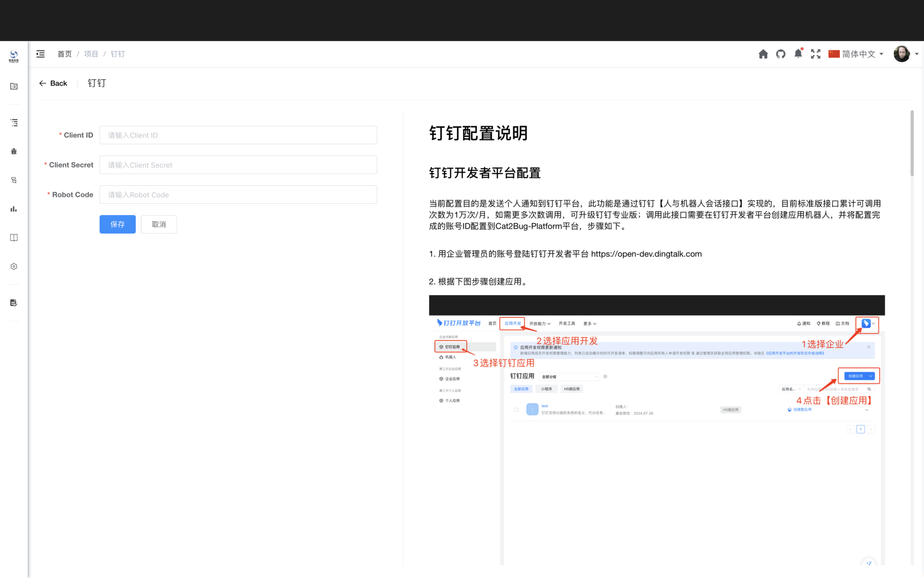Click the '2. 根据下图步骤创建应用。' line
The height and width of the screenshot is (578, 924).
click(479, 281)
